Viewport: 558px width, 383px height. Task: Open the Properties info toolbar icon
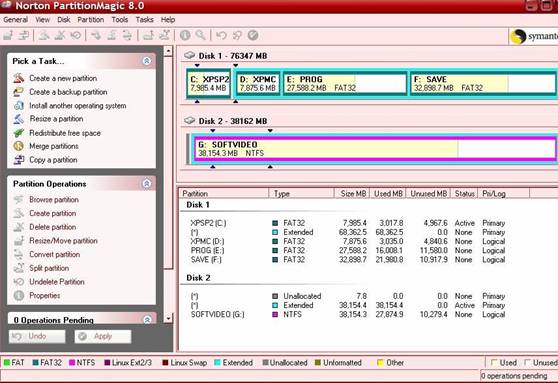[x=185, y=35]
